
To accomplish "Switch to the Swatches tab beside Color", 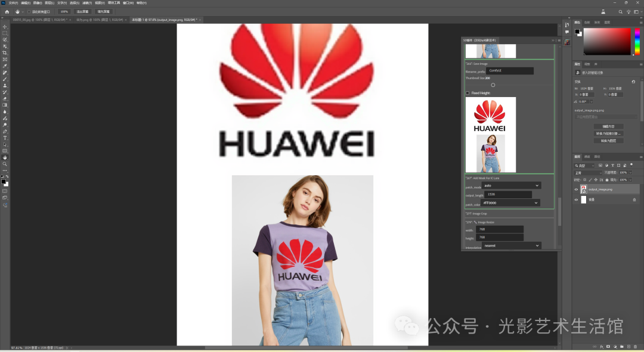I will point(587,22).
